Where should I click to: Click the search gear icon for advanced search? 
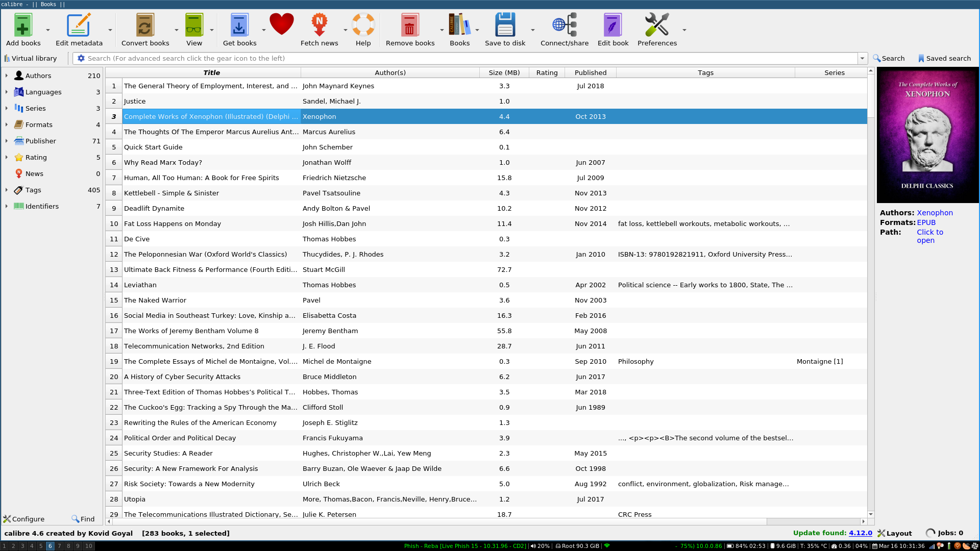pos(81,58)
